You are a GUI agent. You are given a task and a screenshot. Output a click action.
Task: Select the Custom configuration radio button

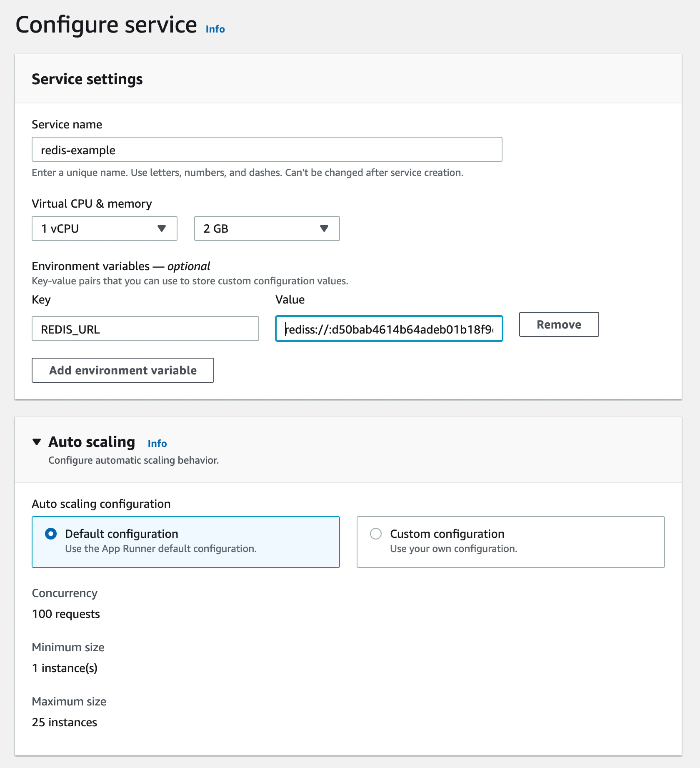point(376,534)
